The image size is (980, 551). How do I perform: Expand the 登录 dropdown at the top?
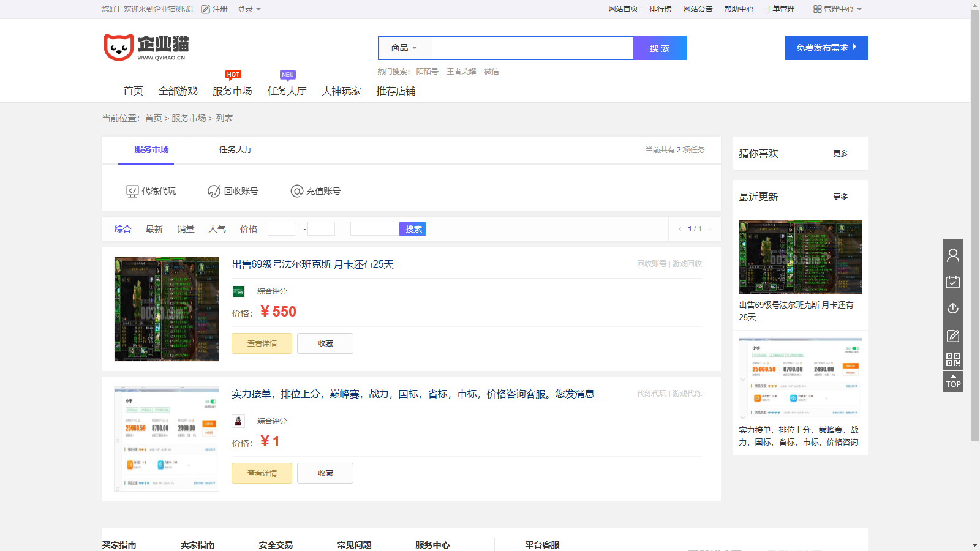(x=249, y=9)
